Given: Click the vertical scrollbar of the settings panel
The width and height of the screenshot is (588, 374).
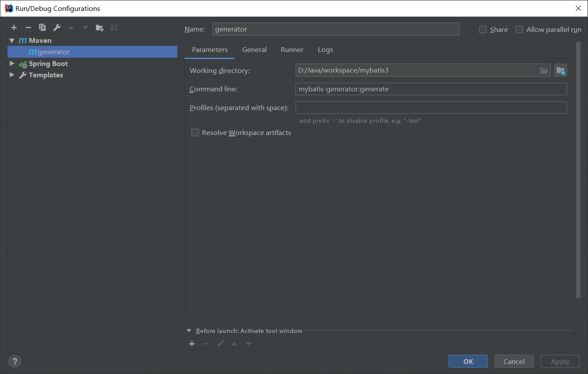Looking at the screenshot, I should pyautogui.click(x=578, y=170).
